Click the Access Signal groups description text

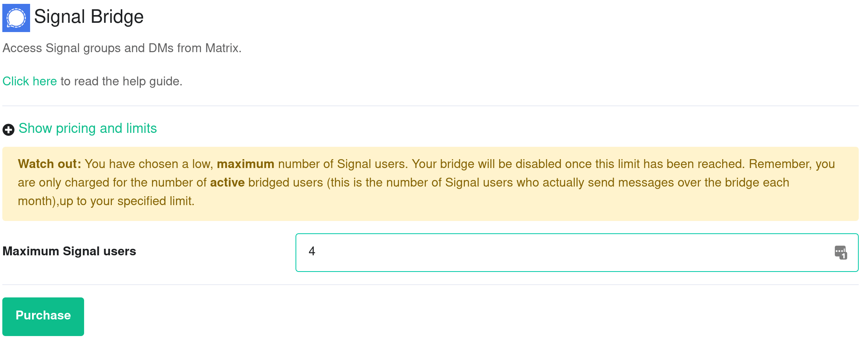122,48
